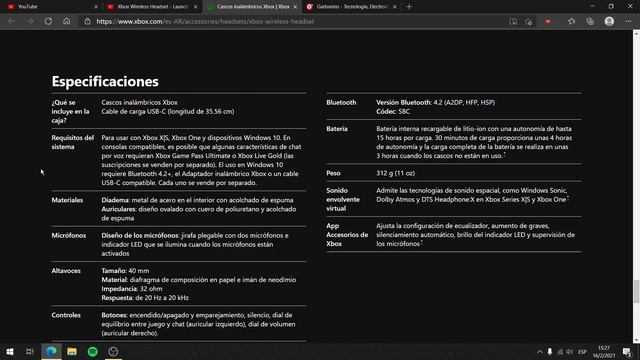Screen dimensions: 640x360
Task: Open the Favorites list
Action: [571, 22]
